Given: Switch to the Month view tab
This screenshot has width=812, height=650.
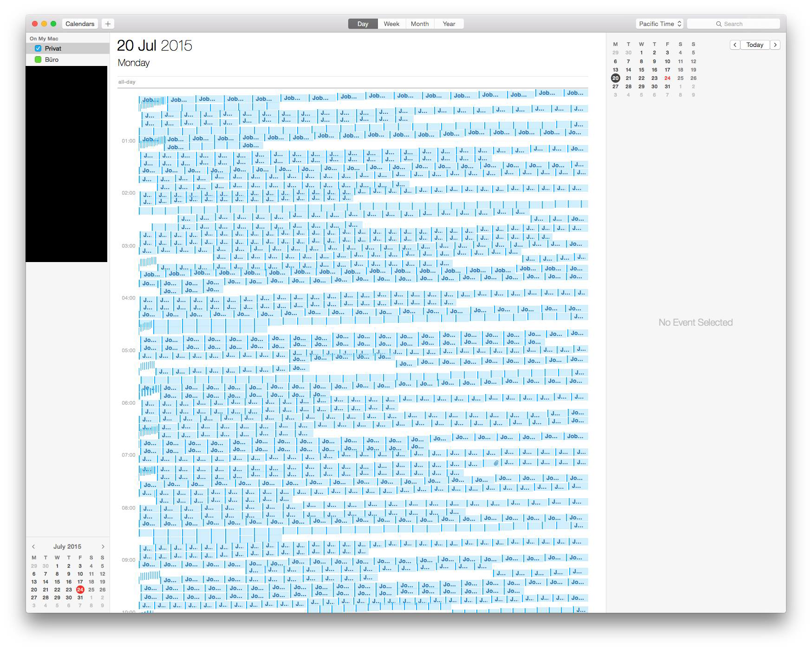Looking at the screenshot, I should [420, 24].
